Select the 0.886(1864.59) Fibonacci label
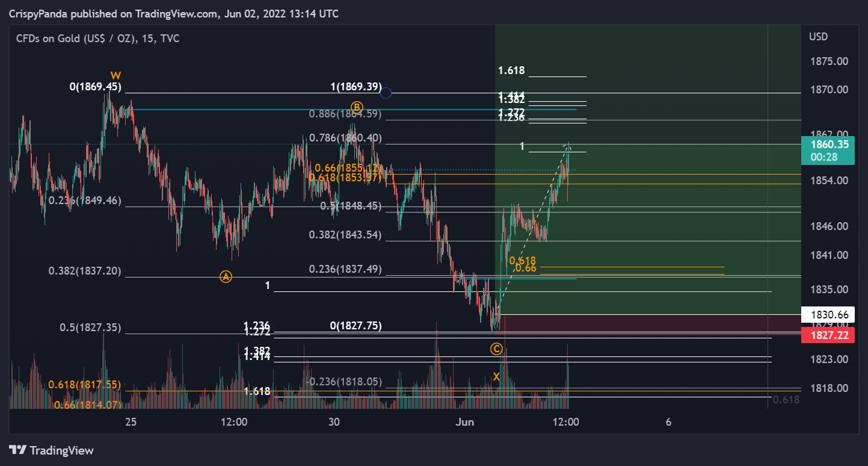Screen dimensions: 868x466 pos(345,113)
